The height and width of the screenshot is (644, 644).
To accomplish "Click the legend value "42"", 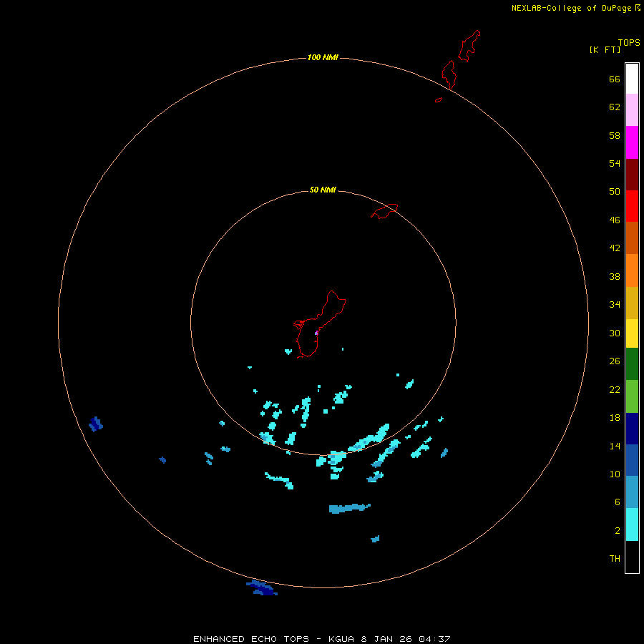I will [615, 248].
